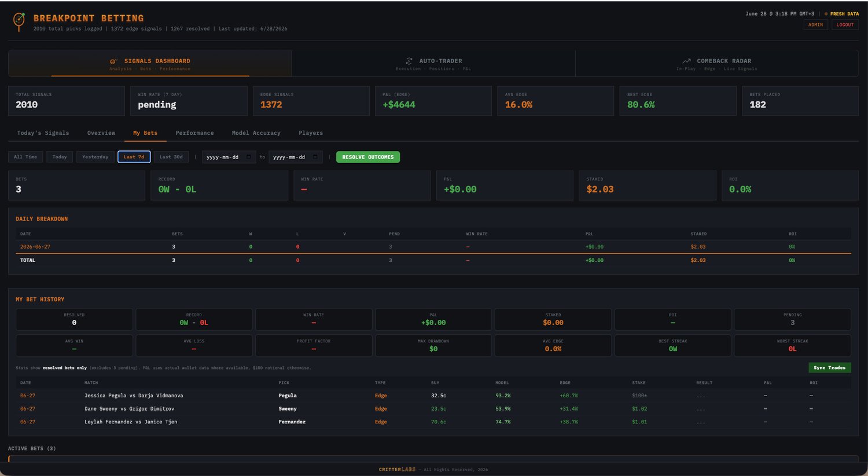Select the Dane Sweeny vs Grigor Dimitrov row
Screen dimensions: 868x476
click(x=433, y=409)
